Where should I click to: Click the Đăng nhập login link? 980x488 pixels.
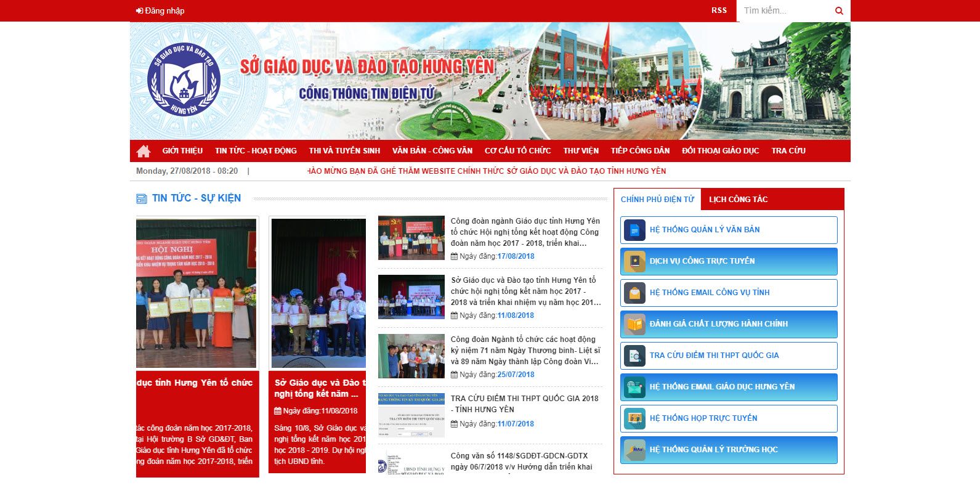(160, 10)
